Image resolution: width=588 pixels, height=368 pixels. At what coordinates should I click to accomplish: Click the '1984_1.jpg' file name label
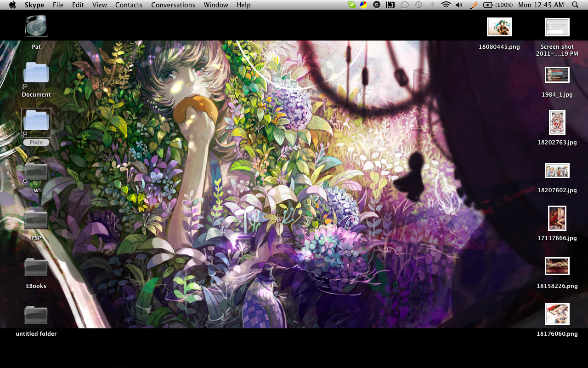click(557, 95)
